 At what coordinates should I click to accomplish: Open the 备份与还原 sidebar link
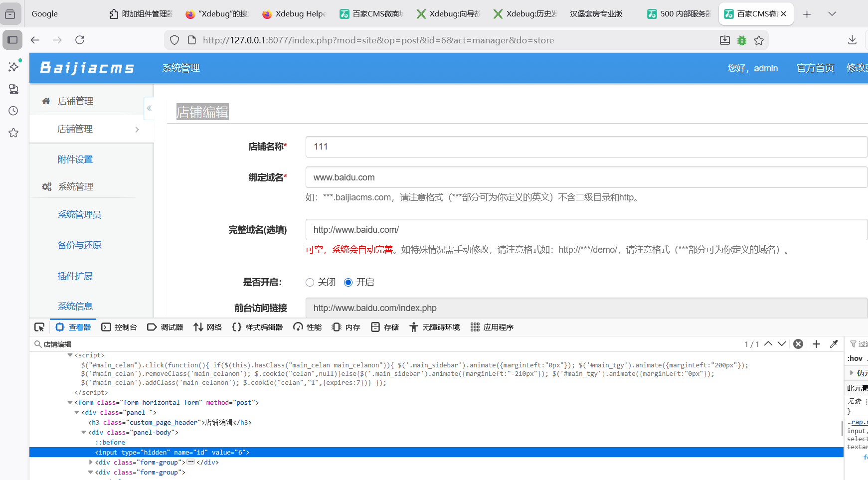(79, 245)
